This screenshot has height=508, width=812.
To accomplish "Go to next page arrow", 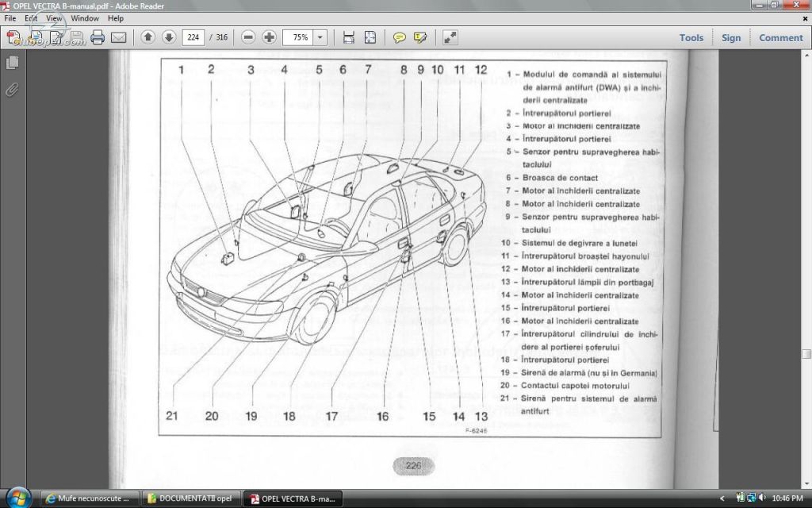I will [x=170, y=37].
